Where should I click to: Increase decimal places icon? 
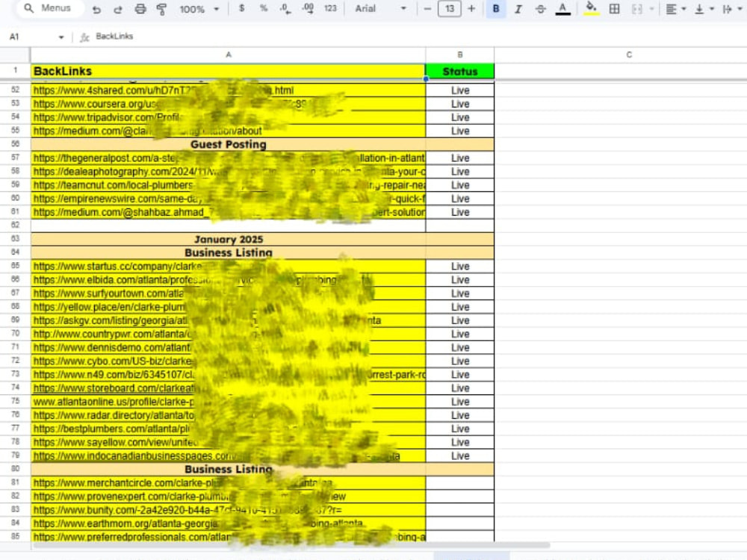click(308, 8)
